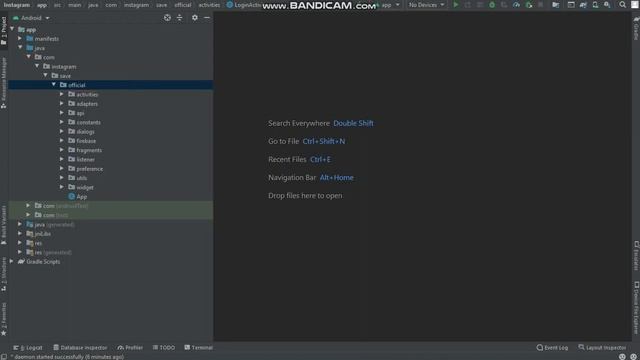Open the Emulator side tab on right
Viewport: 640px width, 360px height.
[x=636, y=255]
